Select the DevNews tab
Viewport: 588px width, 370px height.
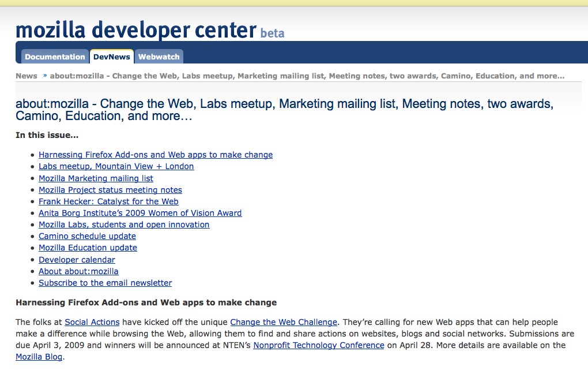click(x=112, y=57)
